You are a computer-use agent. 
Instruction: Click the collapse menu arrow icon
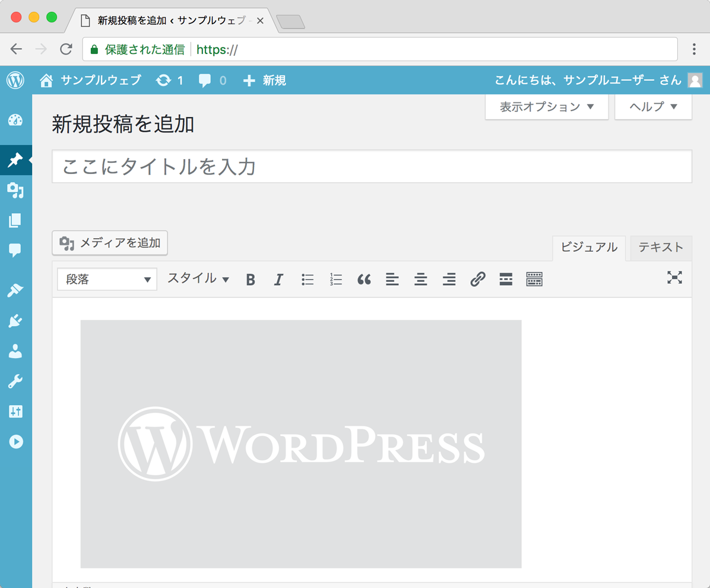point(16,442)
